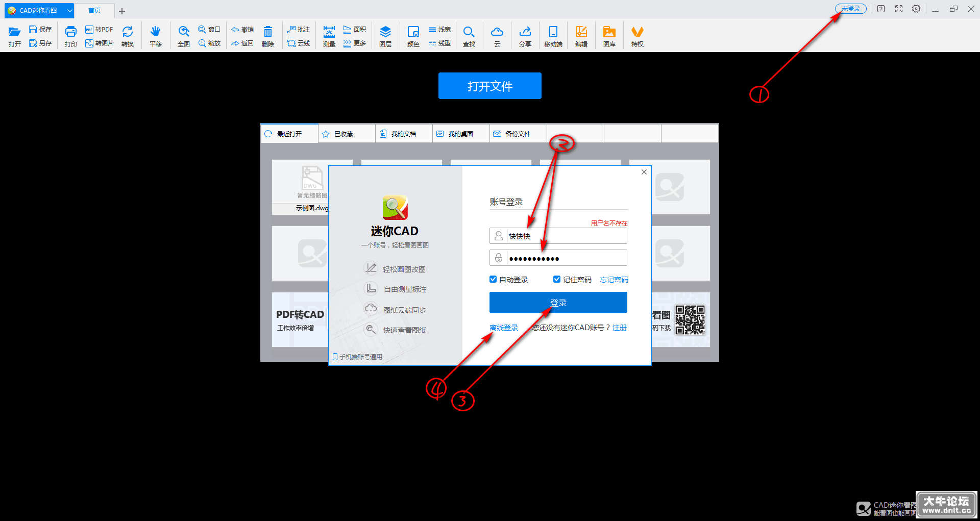The width and height of the screenshot is (980, 521).
Task: Click the Print (打印) icon
Action: [71, 32]
